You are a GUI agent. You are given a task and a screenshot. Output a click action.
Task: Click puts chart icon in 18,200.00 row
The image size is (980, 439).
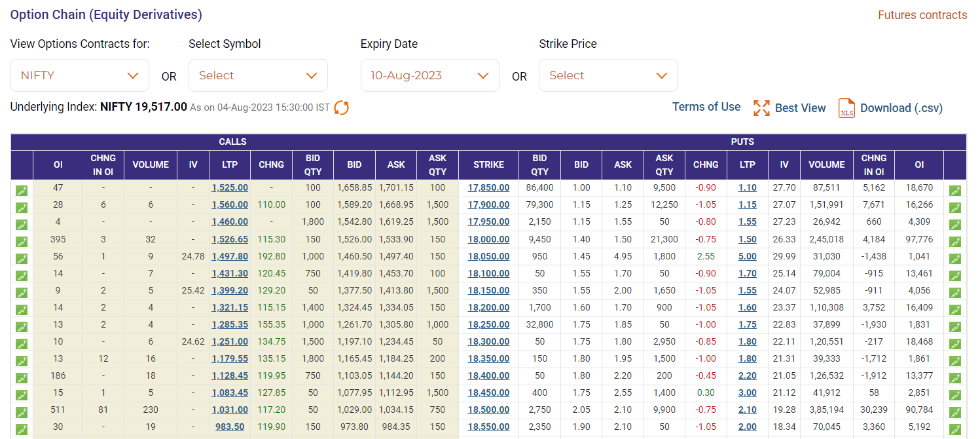point(955,310)
